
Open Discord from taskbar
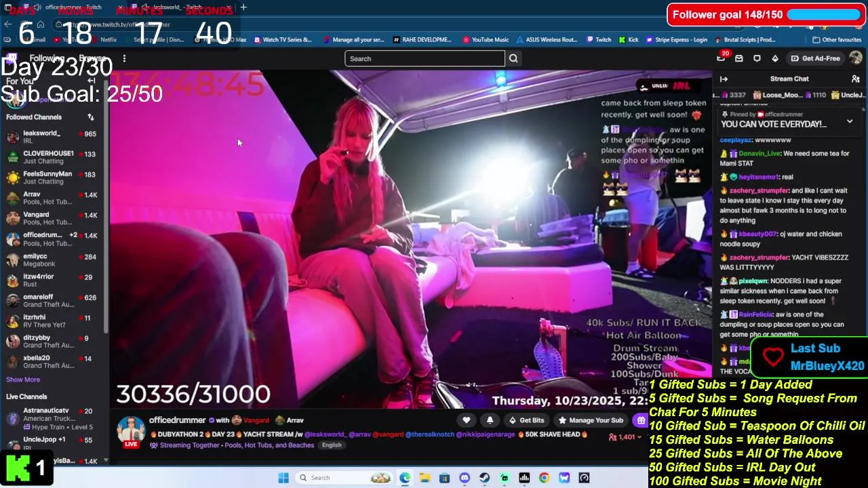click(x=465, y=478)
